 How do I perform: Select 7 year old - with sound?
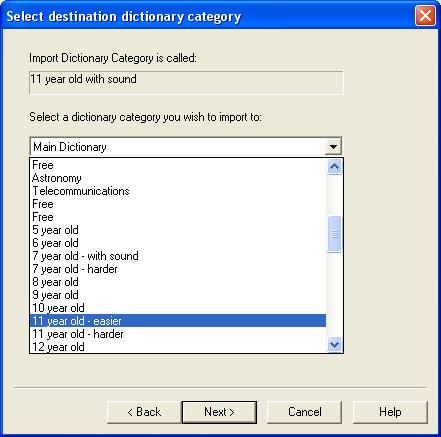178,256
